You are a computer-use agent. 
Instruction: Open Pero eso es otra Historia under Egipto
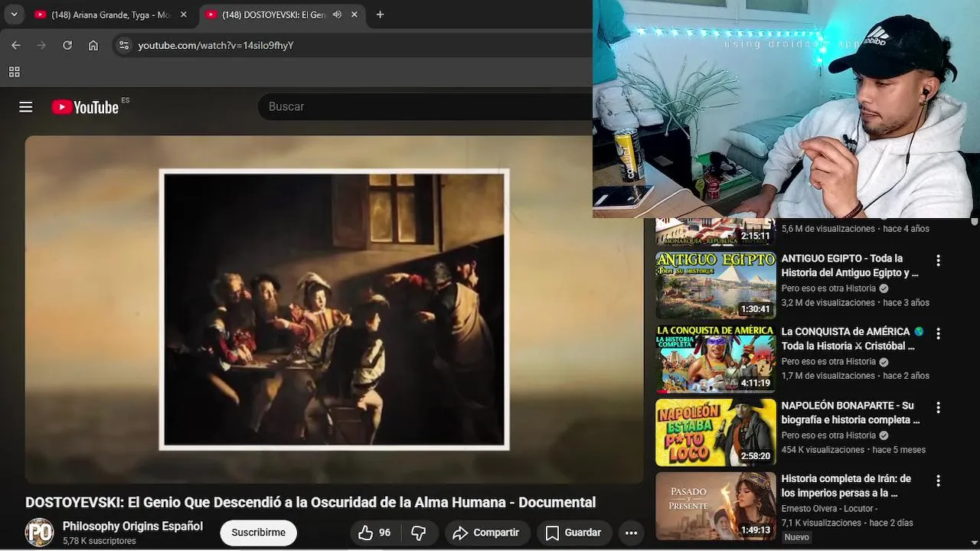pyautogui.click(x=828, y=289)
